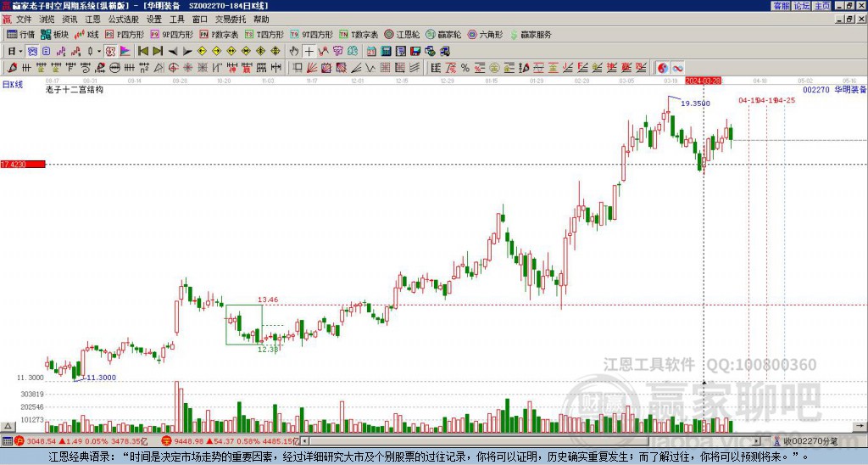This screenshot has height=465, width=868.
Task: Click the zigzag wave line icon
Action: coord(370,68)
